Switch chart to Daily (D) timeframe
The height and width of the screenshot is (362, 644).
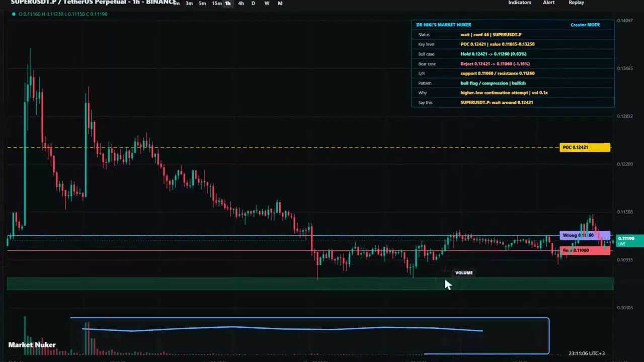[253, 4]
